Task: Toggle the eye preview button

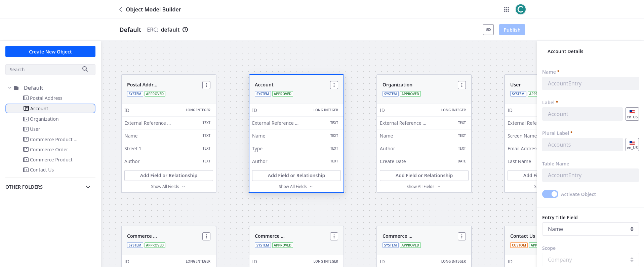Action: [x=488, y=30]
